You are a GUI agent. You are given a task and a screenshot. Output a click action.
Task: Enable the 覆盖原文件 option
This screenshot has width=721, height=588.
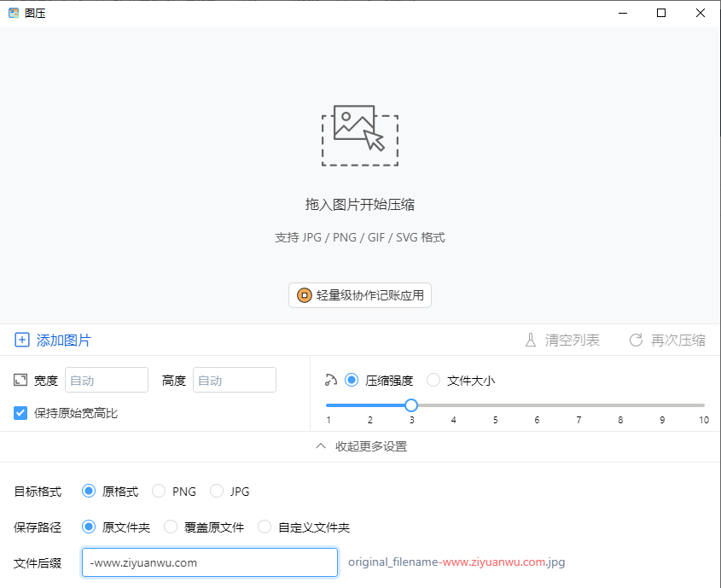pos(171,527)
